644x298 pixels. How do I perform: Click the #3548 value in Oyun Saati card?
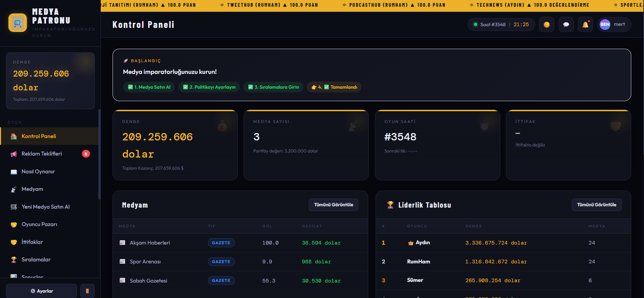[400, 137]
